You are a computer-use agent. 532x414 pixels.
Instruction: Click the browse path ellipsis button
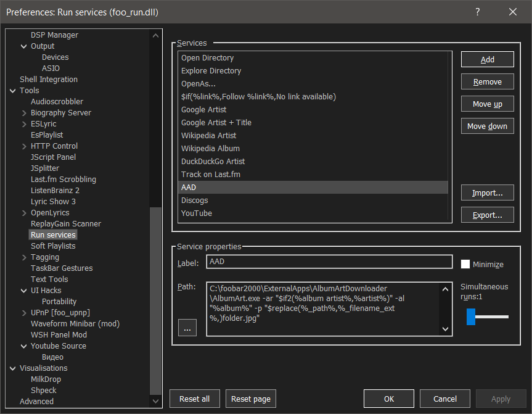click(x=187, y=328)
